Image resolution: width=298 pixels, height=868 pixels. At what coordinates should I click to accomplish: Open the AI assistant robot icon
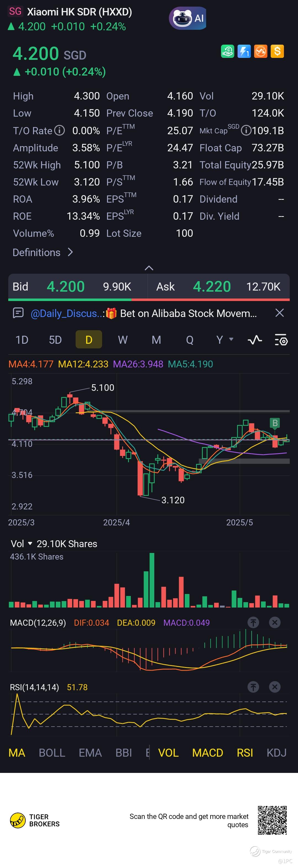click(188, 18)
